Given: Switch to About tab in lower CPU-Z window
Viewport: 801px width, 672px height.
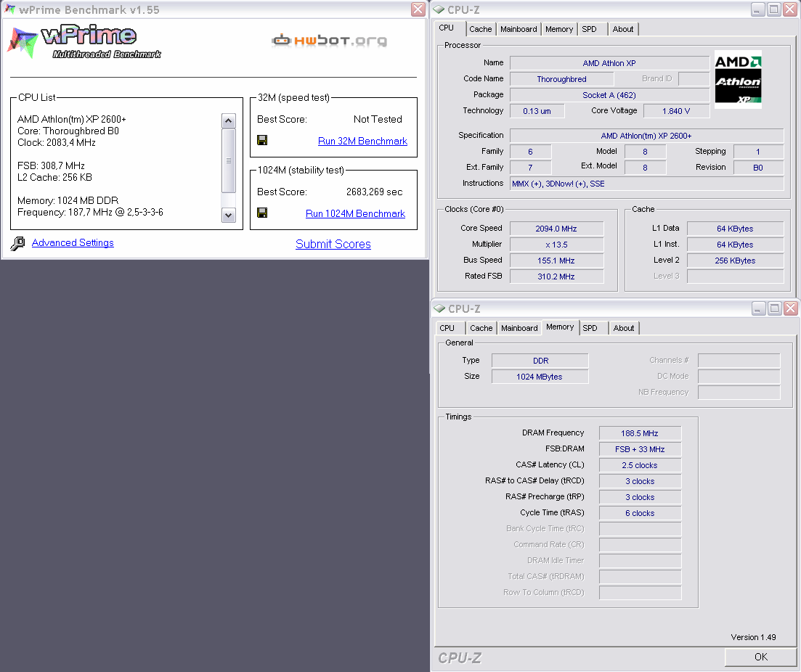Looking at the screenshot, I should (x=624, y=328).
